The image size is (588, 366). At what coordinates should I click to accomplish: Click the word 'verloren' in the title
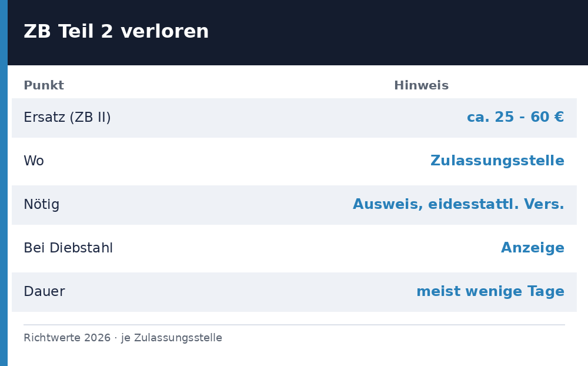pyautogui.click(x=165, y=31)
